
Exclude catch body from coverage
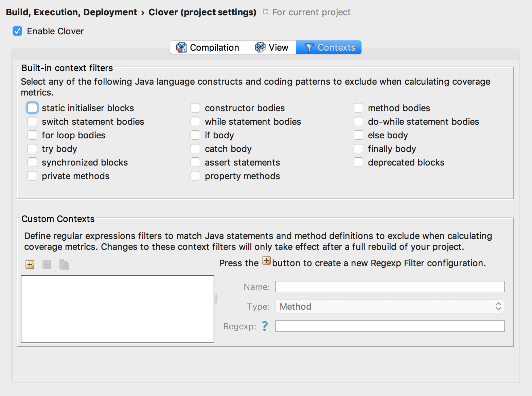(x=195, y=149)
